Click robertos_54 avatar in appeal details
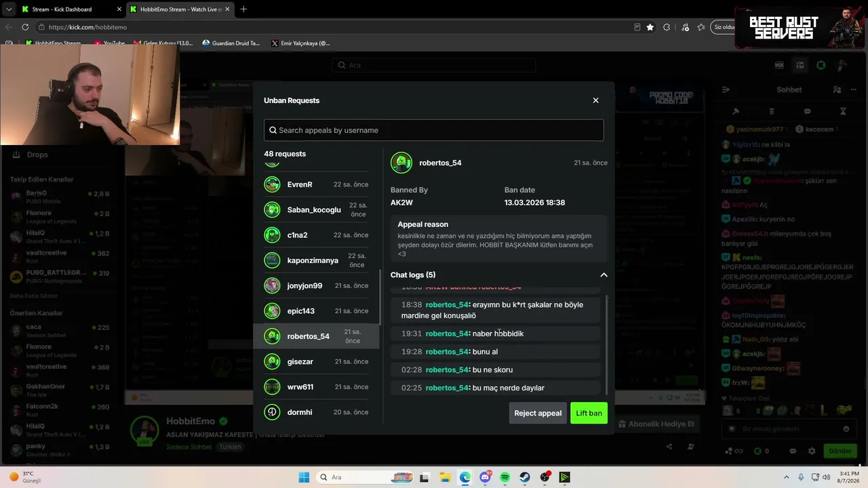Viewport: 868px width, 488px height. pyautogui.click(x=401, y=163)
